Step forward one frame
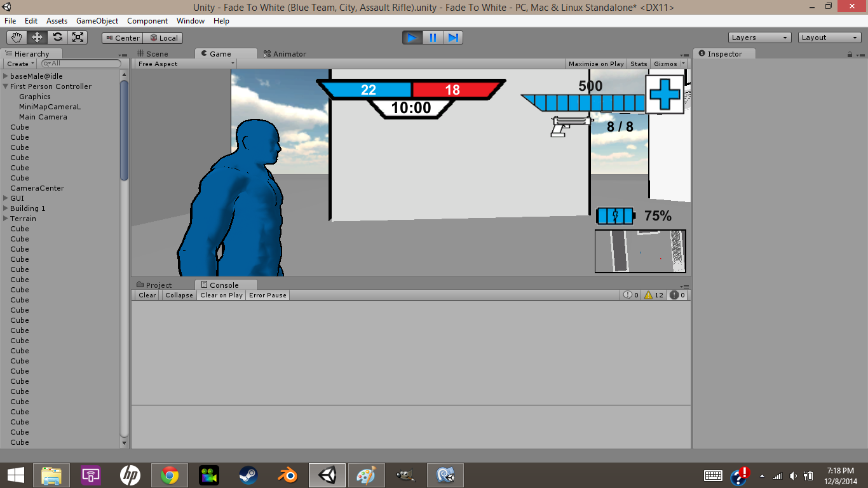 tap(453, 37)
